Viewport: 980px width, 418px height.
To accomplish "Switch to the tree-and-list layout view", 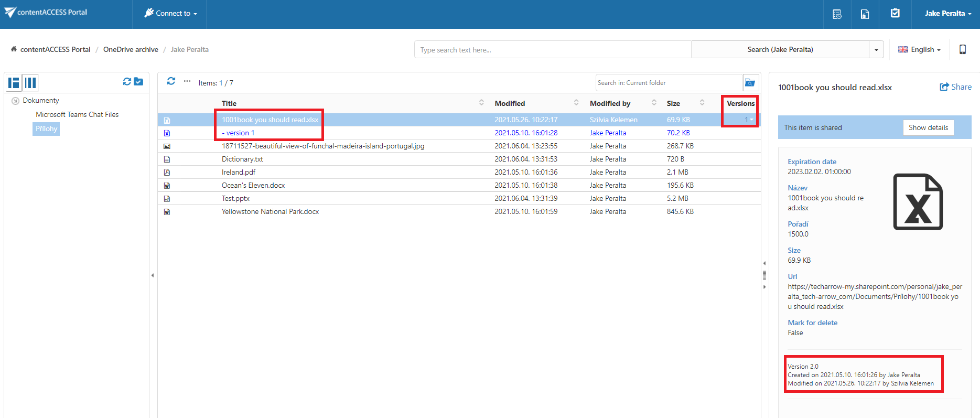I will pos(14,83).
